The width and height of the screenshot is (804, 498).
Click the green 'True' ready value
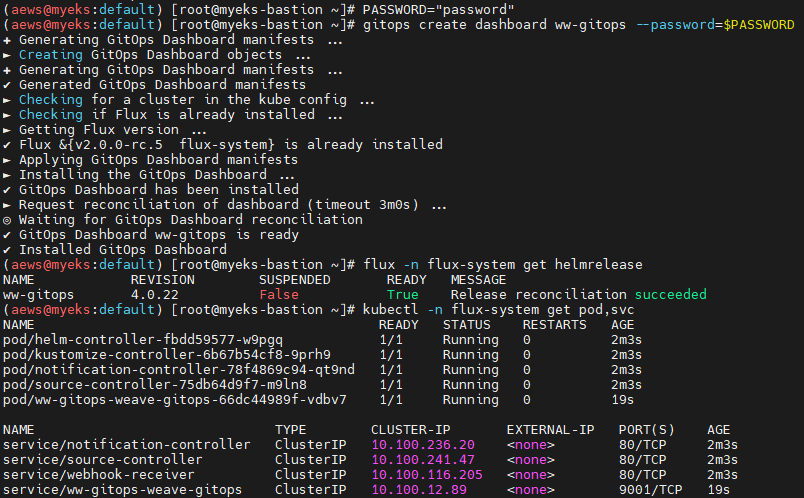[403, 294]
